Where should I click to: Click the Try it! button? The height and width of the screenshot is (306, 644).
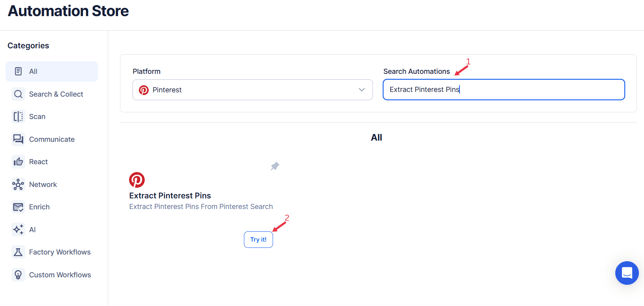click(258, 239)
